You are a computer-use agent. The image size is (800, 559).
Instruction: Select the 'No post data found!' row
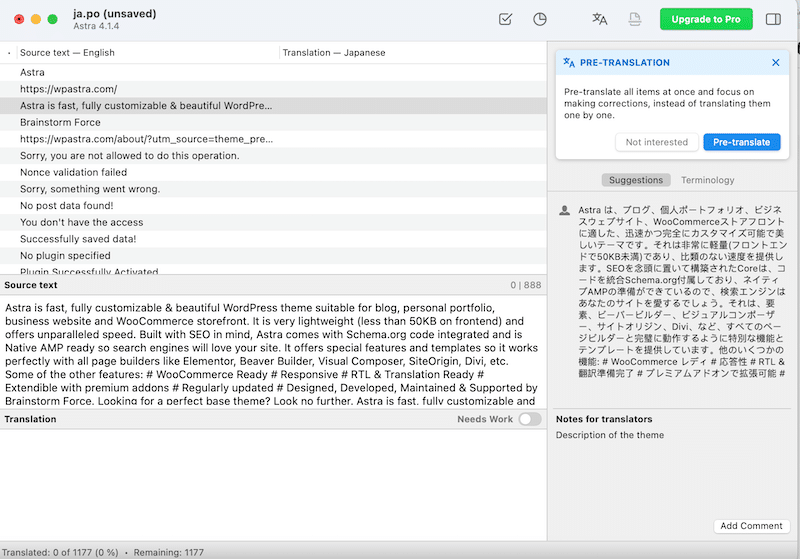coord(273,206)
